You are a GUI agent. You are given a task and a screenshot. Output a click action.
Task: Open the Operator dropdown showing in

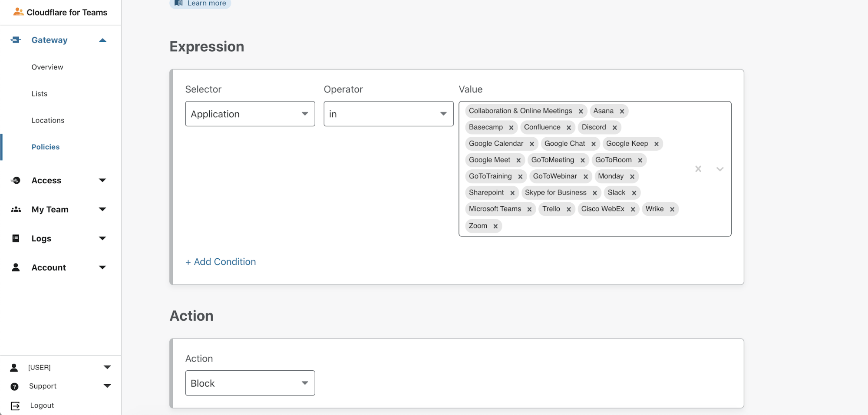click(x=388, y=114)
